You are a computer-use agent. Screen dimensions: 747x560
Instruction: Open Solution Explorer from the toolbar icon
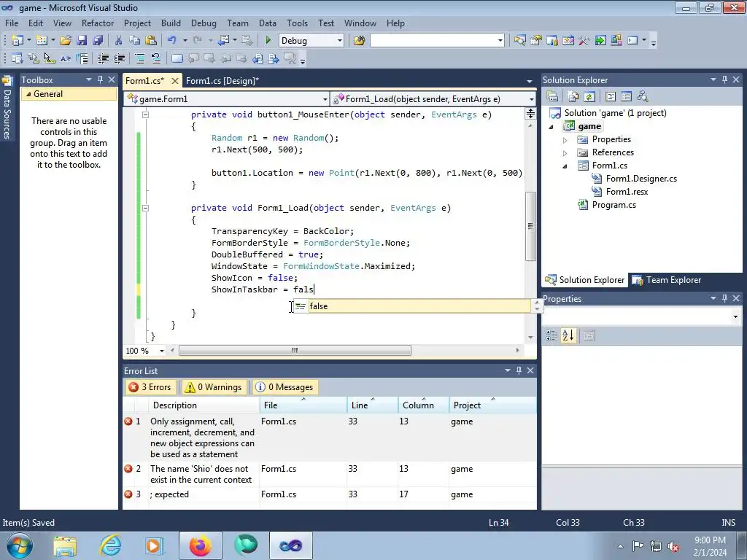[519, 41]
